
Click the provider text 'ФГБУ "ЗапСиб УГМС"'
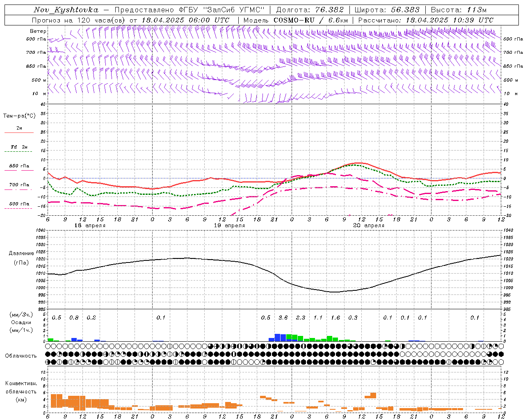(222, 10)
